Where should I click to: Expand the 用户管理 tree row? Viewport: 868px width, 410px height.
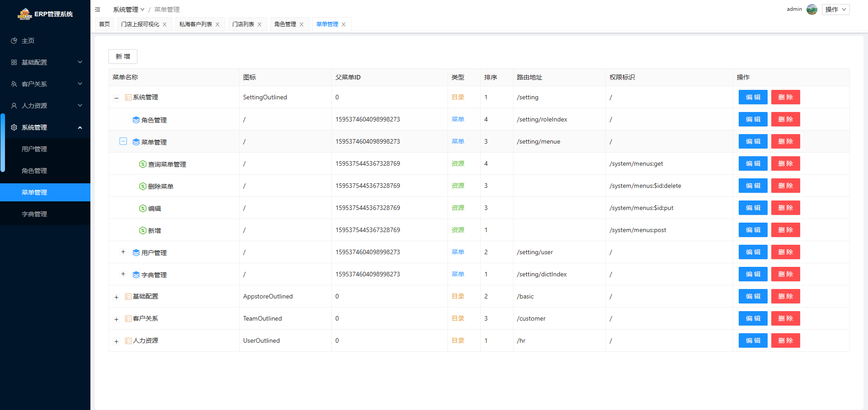(123, 252)
